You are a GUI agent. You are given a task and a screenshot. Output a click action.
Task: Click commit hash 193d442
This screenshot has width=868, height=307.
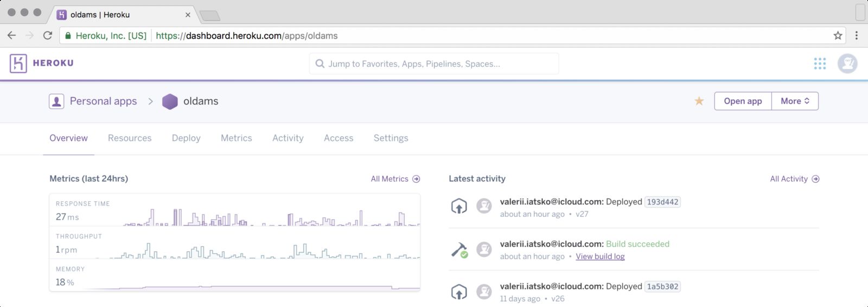(662, 202)
